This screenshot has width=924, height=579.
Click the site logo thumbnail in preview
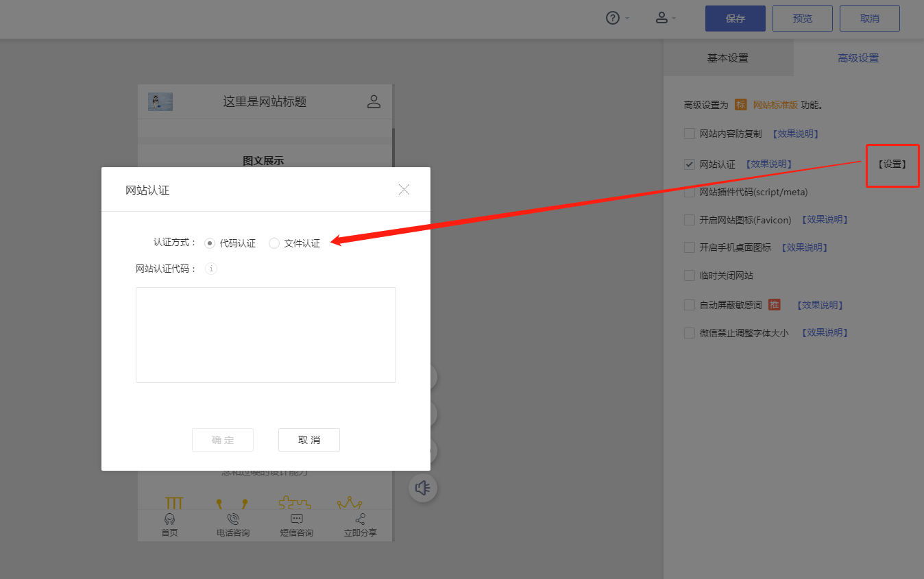(x=160, y=102)
